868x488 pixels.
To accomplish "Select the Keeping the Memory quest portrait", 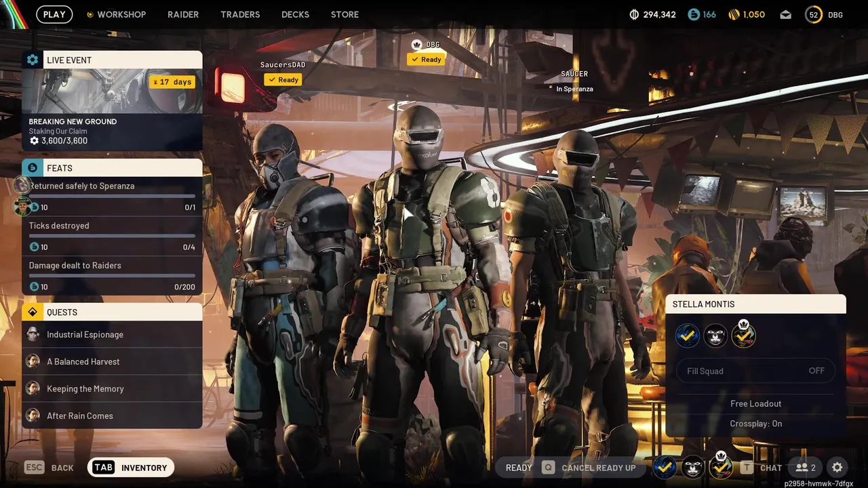I will pos(33,388).
